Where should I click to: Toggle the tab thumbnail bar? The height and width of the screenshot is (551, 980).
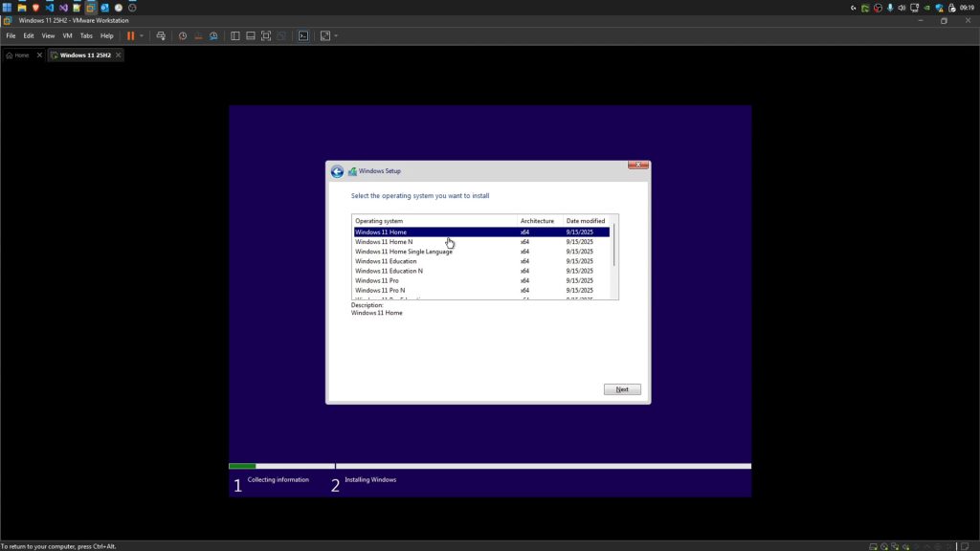tap(250, 35)
